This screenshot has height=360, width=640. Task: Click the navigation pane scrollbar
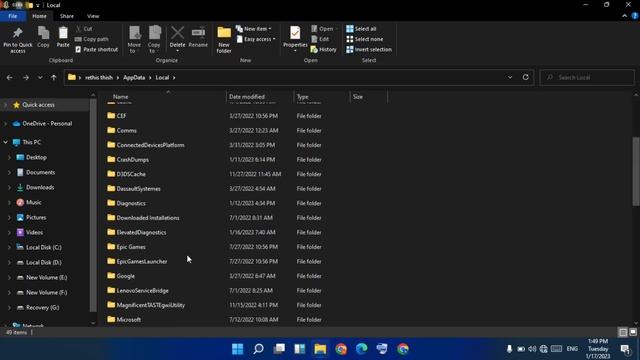coord(93,204)
